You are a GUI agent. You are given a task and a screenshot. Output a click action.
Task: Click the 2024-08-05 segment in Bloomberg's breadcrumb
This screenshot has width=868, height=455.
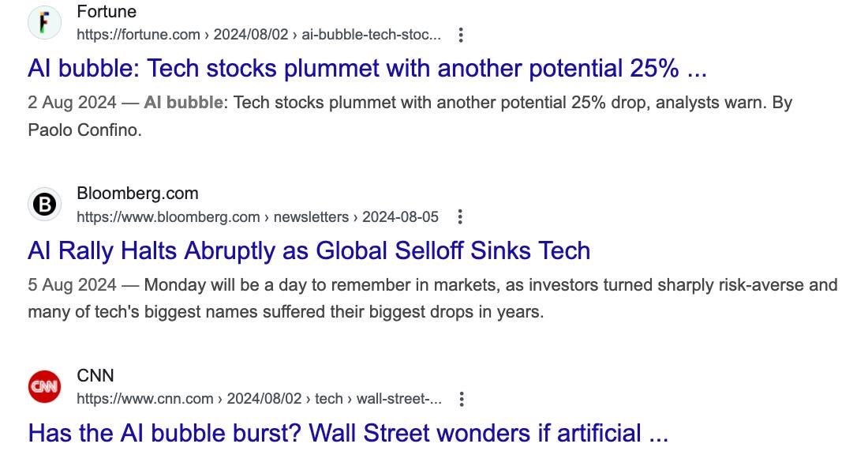(x=398, y=216)
